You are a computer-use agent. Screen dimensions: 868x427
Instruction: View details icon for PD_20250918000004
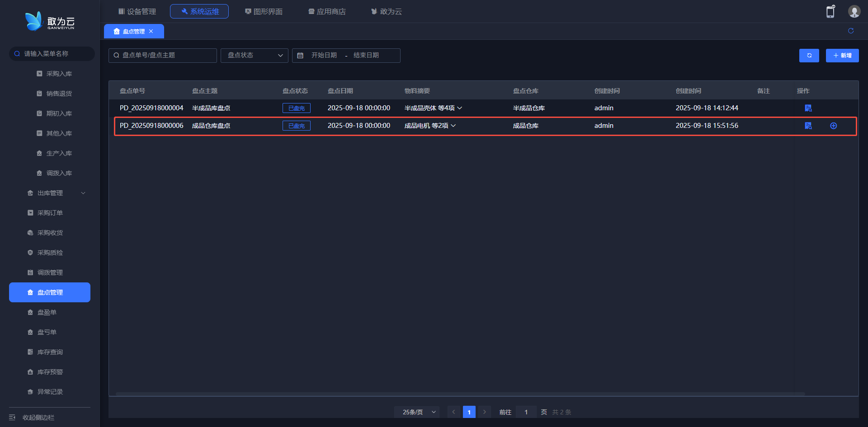[808, 108]
